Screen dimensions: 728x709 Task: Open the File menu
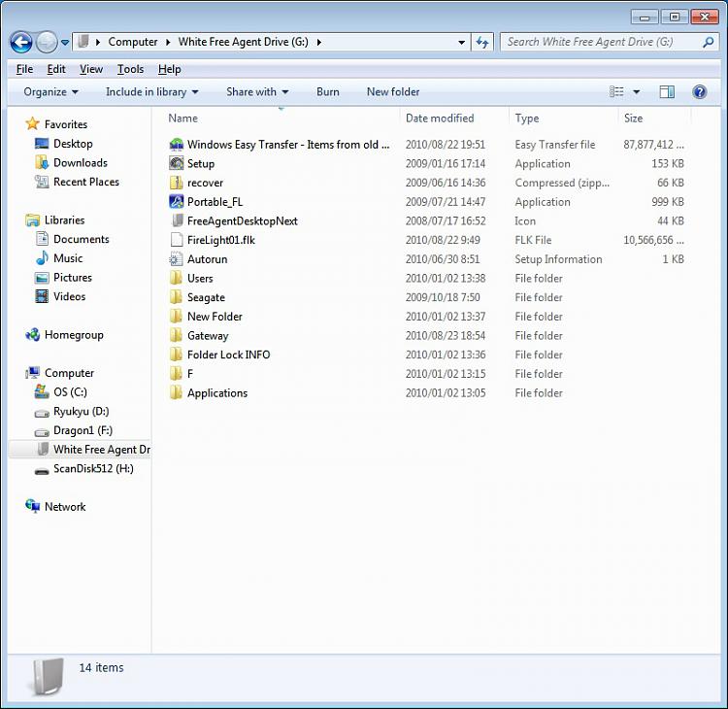tap(24, 69)
